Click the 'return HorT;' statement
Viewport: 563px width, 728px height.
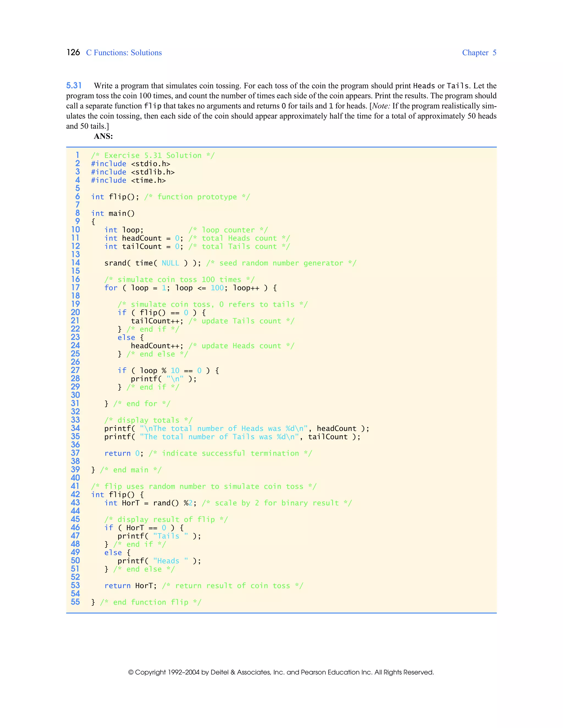[x=130, y=586]
